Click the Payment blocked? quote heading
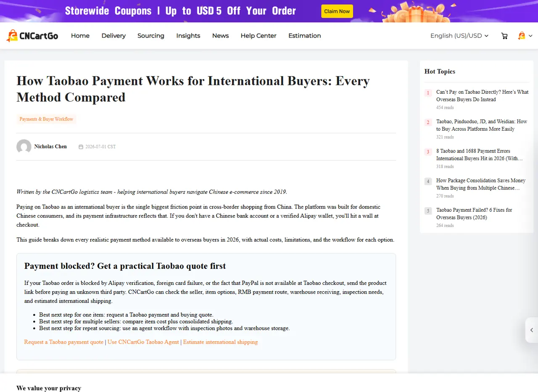Screen dimensions: 538x392 point(125,266)
